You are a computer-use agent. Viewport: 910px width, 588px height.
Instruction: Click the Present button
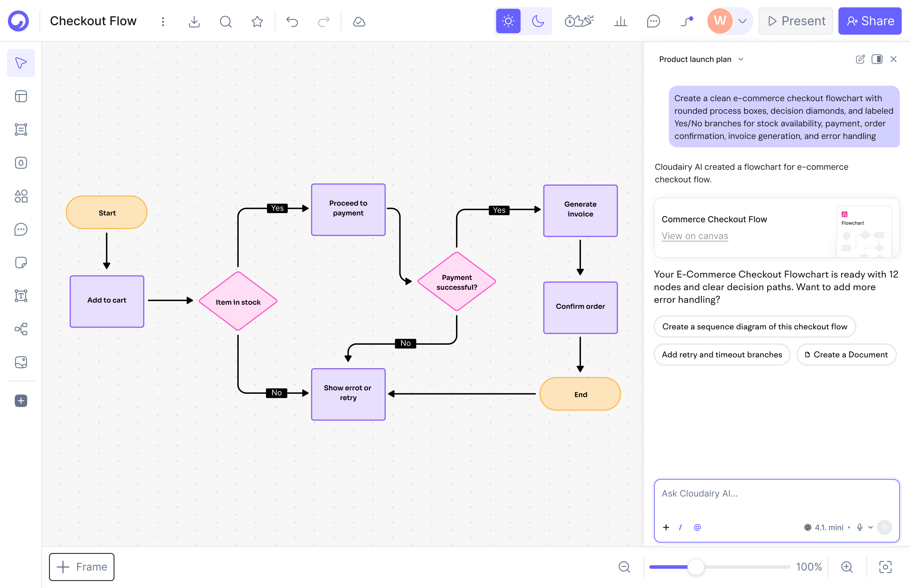coord(796,21)
